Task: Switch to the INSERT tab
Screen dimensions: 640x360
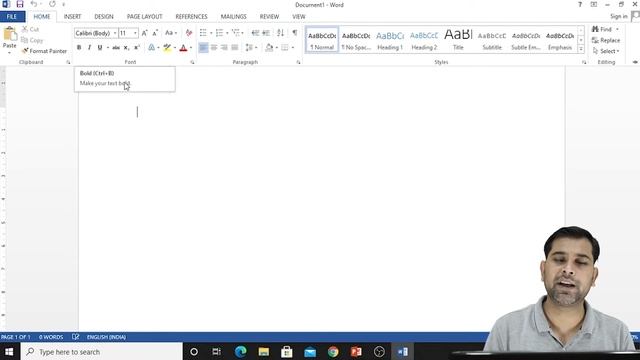Action: tap(72, 17)
